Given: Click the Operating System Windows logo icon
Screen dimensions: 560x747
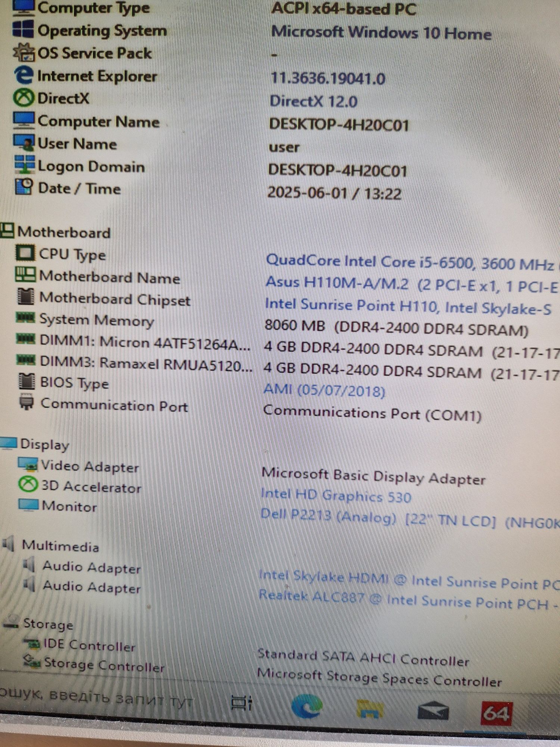Looking at the screenshot, I should [23, 29].
